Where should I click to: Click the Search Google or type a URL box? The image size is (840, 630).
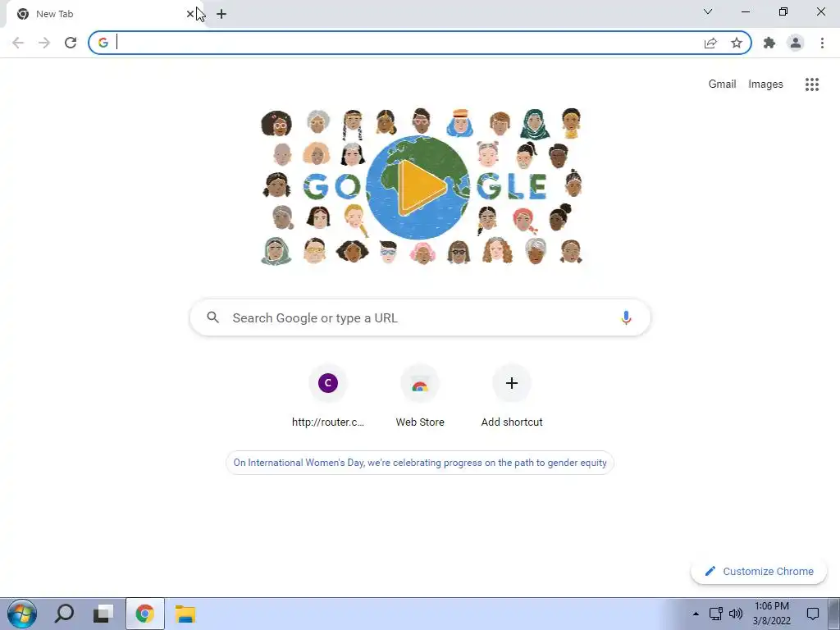420,317
